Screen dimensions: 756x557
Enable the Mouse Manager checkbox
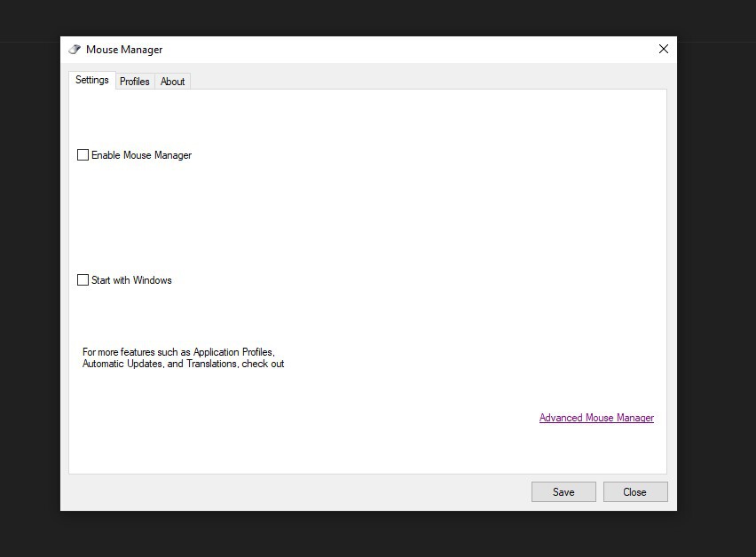pos(83,154)
